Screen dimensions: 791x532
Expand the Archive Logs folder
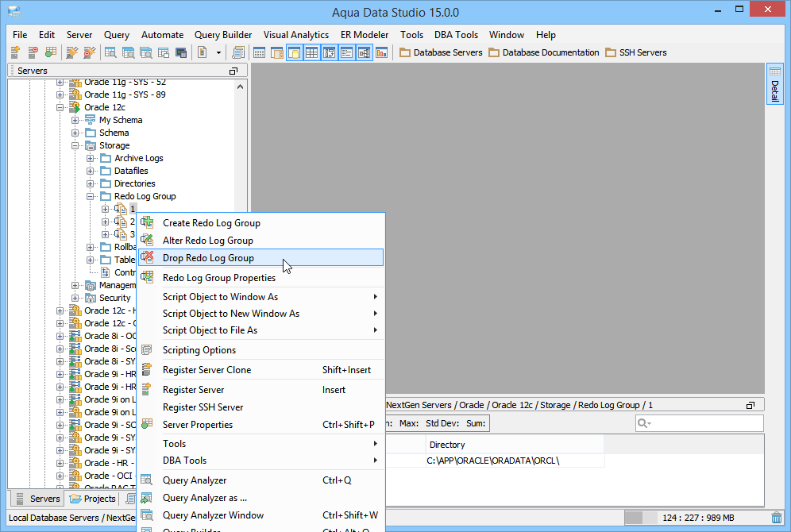(91, 158)
